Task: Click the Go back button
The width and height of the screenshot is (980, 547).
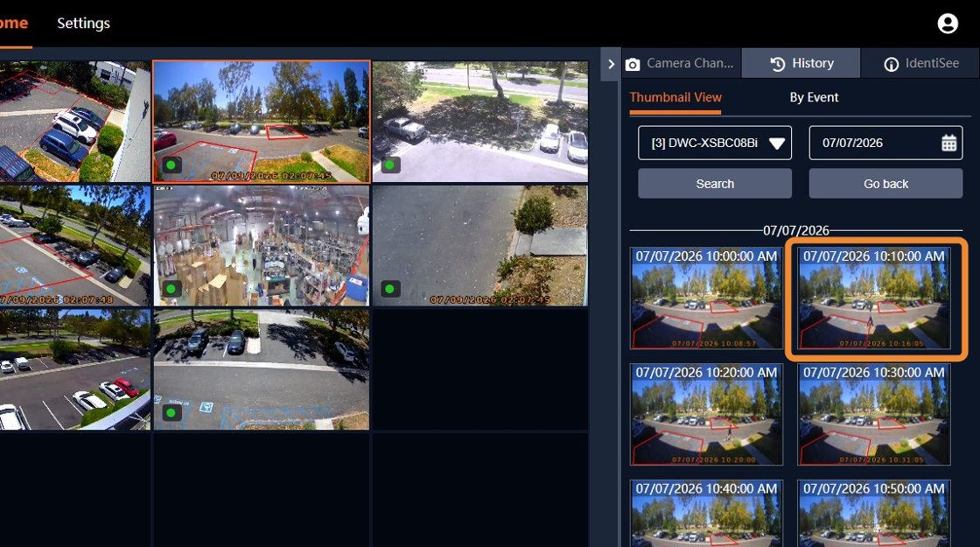Action: coord(886,184)
